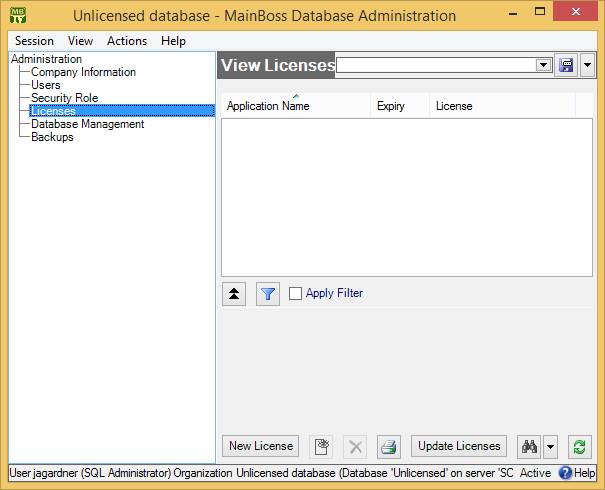Expand the View Licenses combo box arrow
The height and width of the screenshot is (490, 605).
tap(543, 65)
